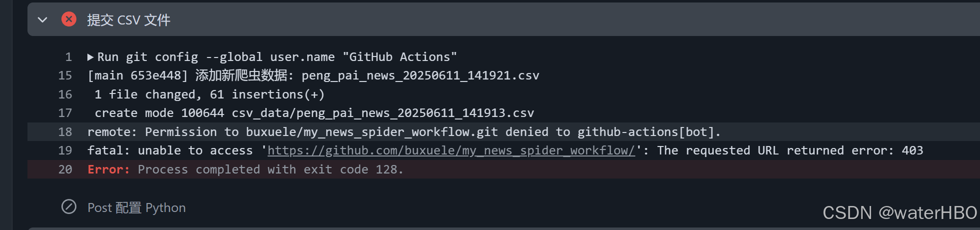Click the skipped icon beside Post 配置 Python
The image size is (980, 230).
coord(69,206)
